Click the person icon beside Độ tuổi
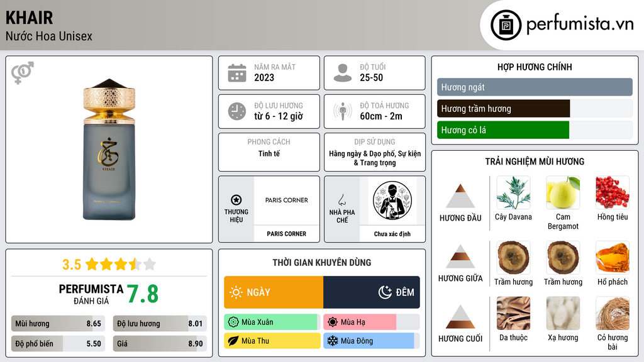Image resolution: width=644 pixels, height=362 pixels. 343,73
